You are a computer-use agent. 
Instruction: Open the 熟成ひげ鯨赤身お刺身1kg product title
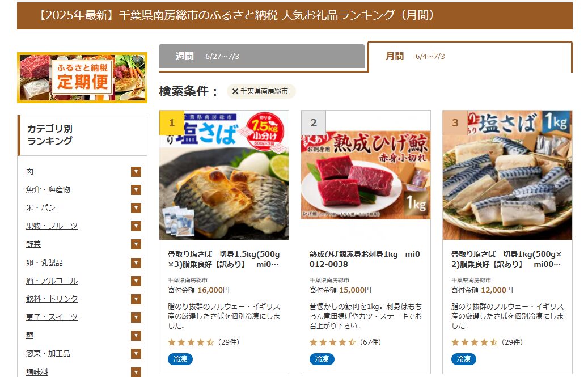pyautogui.click(x=365, y=259)
